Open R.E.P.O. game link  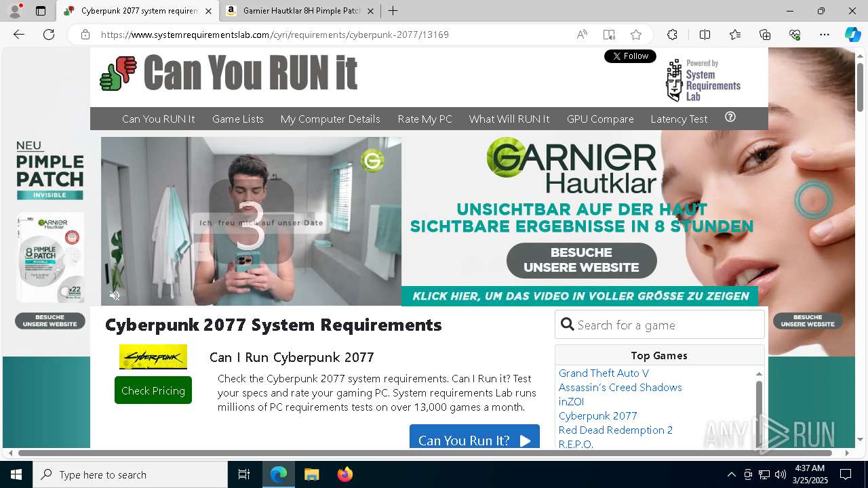[576, 444]
